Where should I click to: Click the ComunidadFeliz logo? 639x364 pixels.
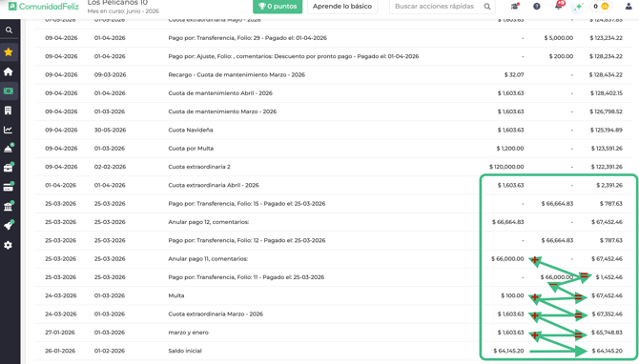(44, 6)
